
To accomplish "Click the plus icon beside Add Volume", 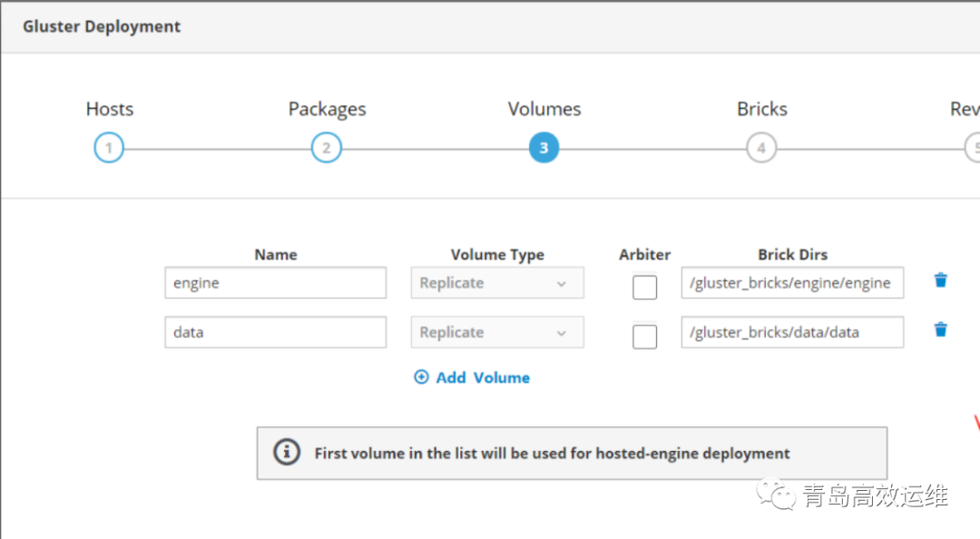I will pyautogui.click(x=421, y=377).
